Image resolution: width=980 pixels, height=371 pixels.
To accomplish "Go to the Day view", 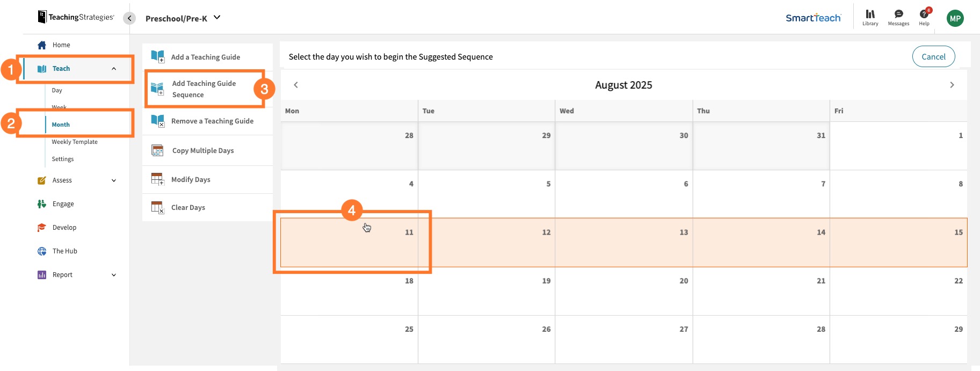I will click(x=57, y=90).
